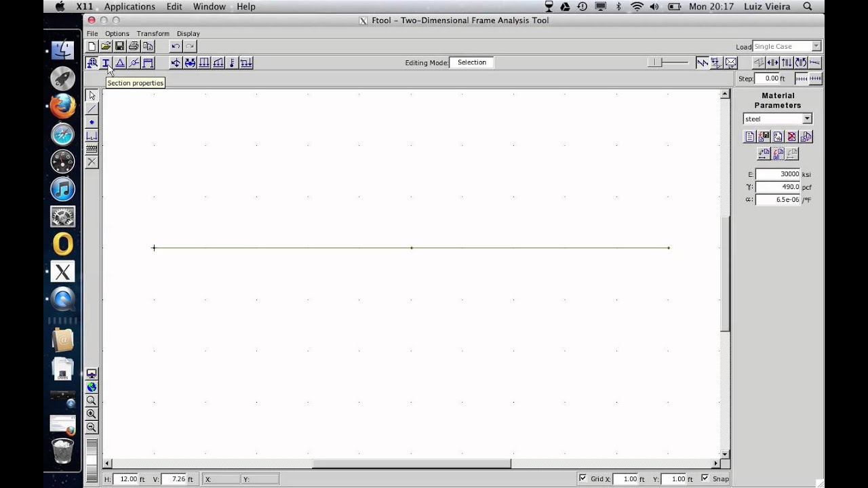Click the horizontal canvas scrollbar thumb
Image resolution: width=868 pixels, height=488 pixels.
[x=412, y=464]
